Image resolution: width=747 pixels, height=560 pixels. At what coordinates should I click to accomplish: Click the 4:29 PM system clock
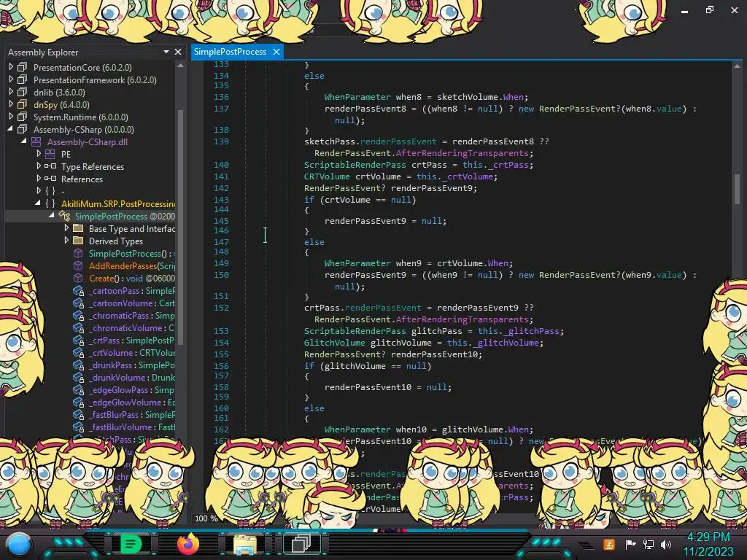[708, 537]
